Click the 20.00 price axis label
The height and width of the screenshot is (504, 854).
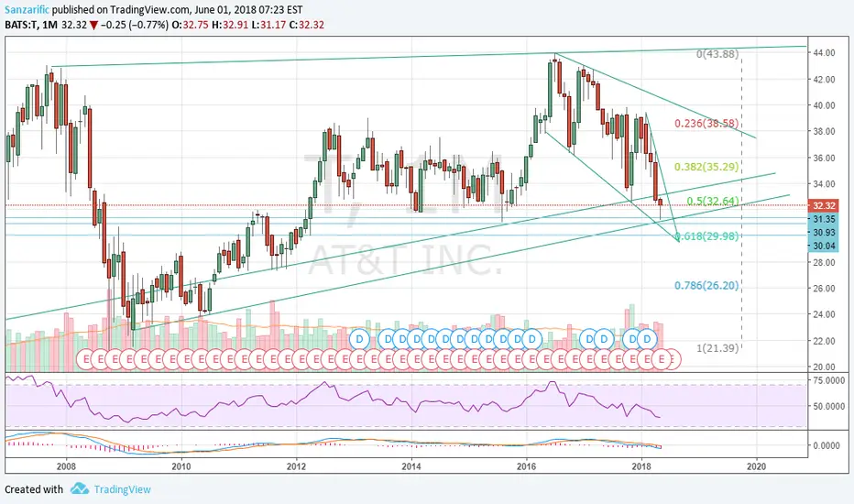click(824, 367)
